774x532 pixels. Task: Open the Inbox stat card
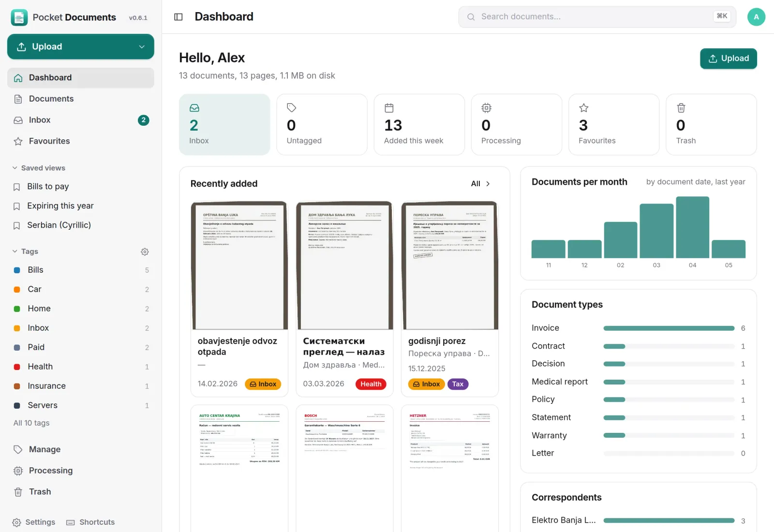pos(224,124)
